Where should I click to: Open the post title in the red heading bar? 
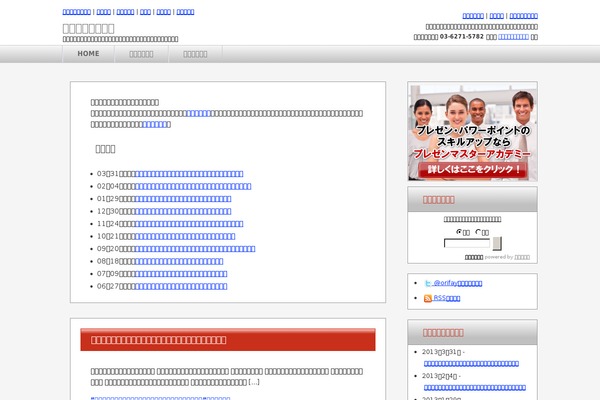click(x=158, y=340)
